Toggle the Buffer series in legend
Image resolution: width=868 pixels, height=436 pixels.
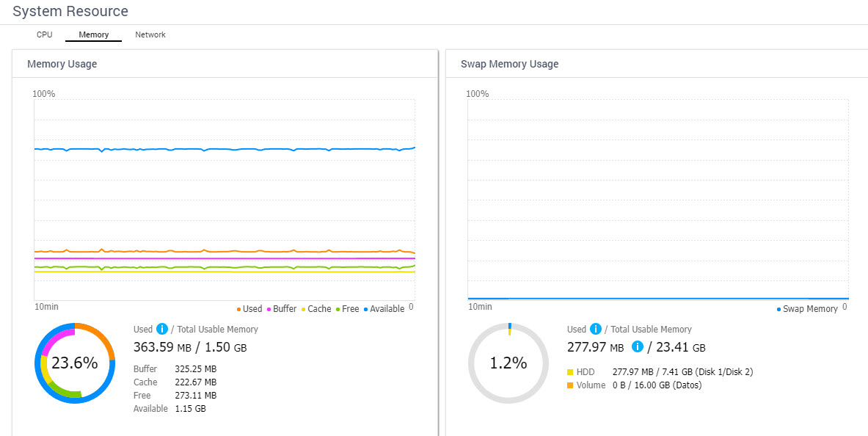point(281,309)
